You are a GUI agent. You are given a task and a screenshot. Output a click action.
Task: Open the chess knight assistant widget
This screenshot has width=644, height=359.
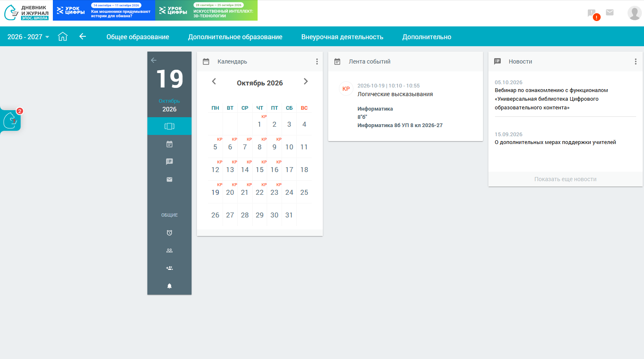tap(11, 120)
